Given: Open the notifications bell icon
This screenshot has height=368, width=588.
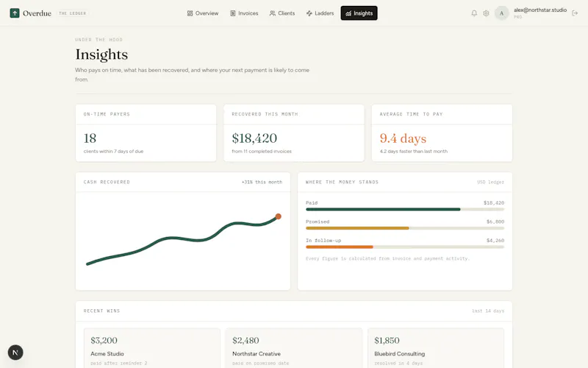Looking at the screenshot, I should coord(474,13).
